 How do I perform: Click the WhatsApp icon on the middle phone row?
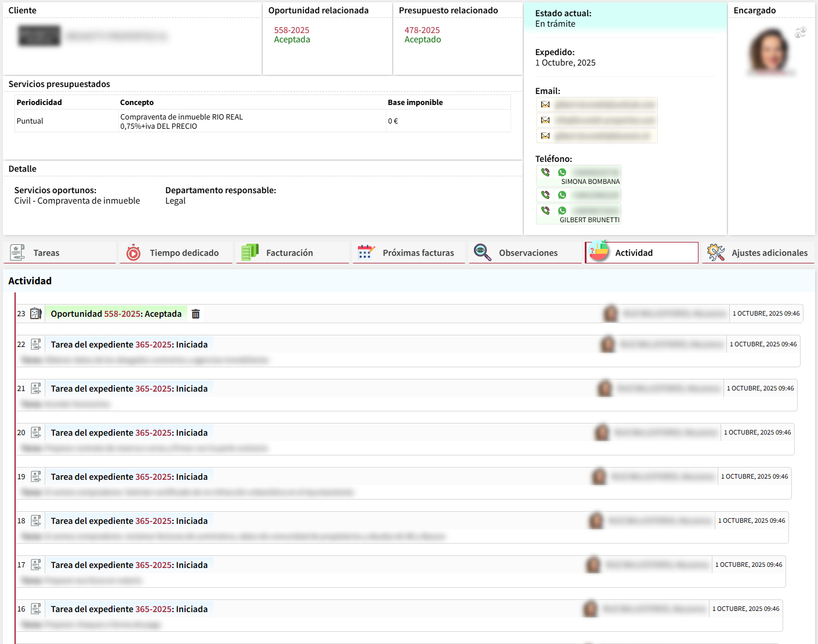pos(562,195)
